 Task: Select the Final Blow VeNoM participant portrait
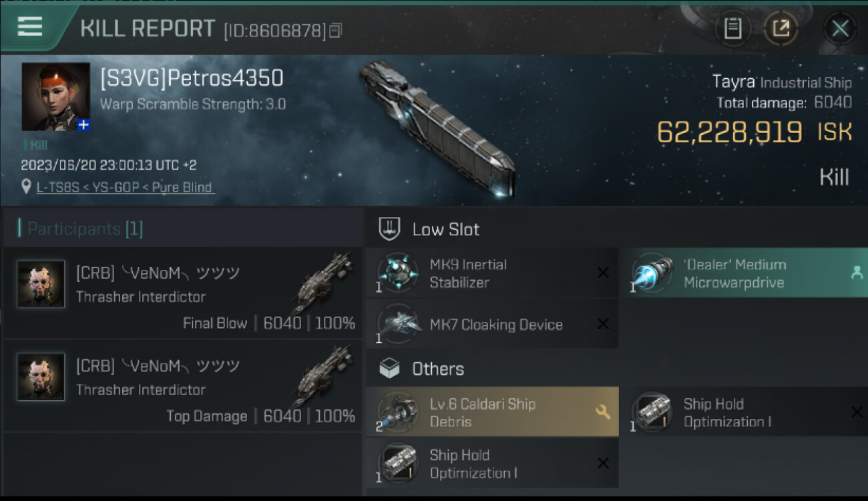41,284
